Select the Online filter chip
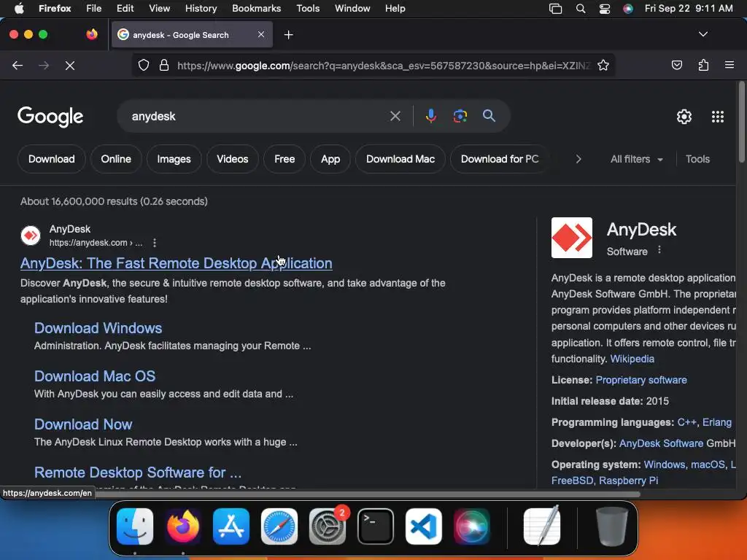747x560 pixels. click(116, 159)
